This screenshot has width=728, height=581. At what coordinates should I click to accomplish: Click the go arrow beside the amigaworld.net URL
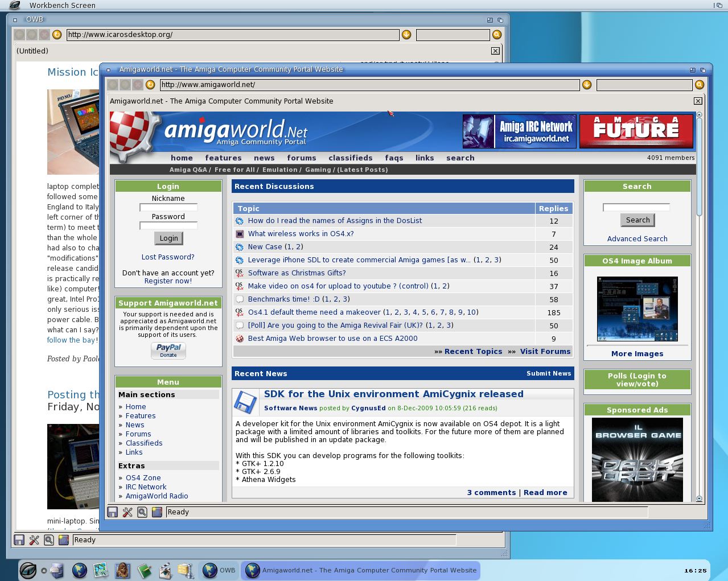(x=587, y=85)
